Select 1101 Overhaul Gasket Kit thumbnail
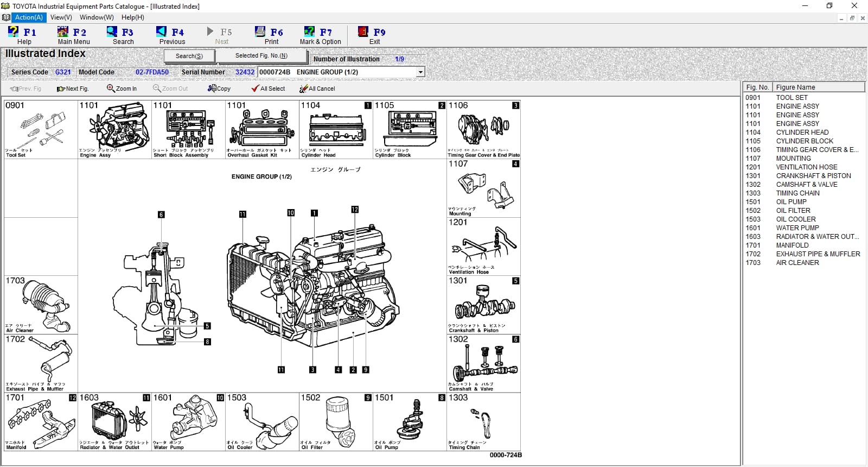Viewport: 868px width, 467px height. (262, 129)
